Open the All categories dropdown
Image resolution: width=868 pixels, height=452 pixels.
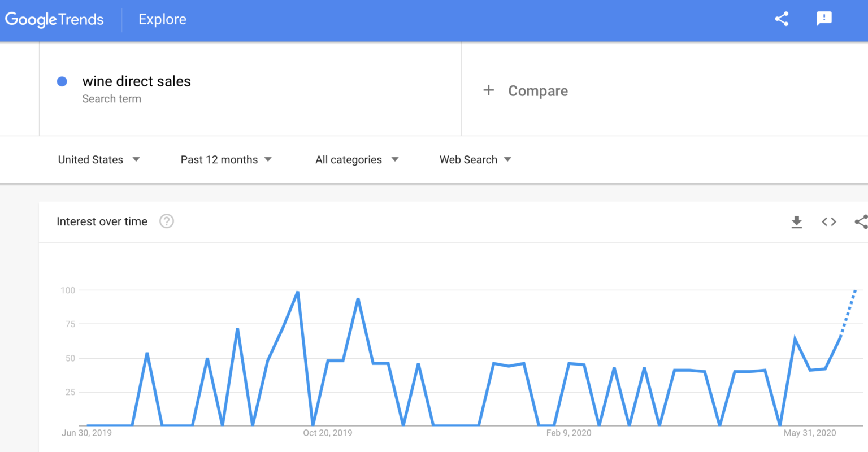coord(357,160)
